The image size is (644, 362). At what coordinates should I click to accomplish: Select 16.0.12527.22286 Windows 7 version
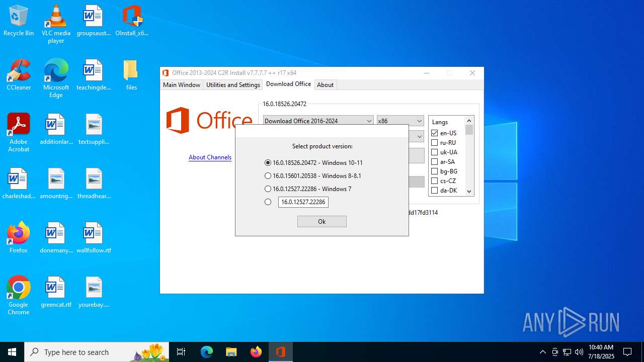point(308,189)
